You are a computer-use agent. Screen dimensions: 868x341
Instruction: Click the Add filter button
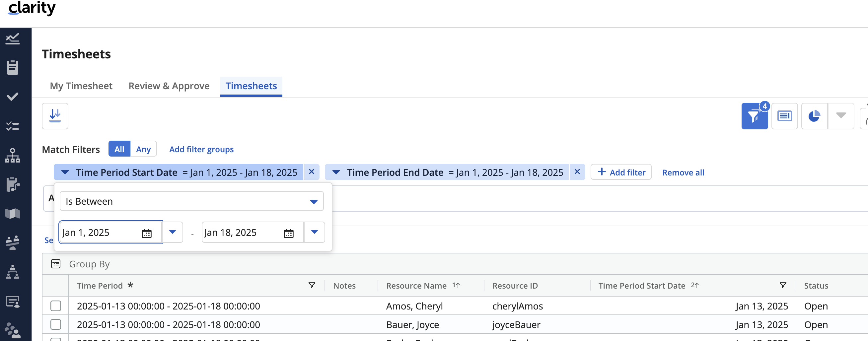(x=621, y=172)
